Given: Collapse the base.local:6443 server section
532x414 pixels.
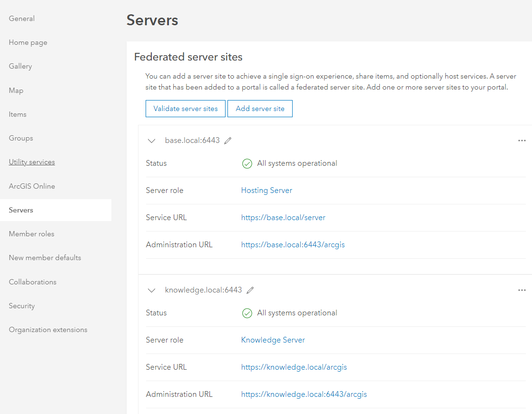Looking at the screenshot, I should point(151,141).
